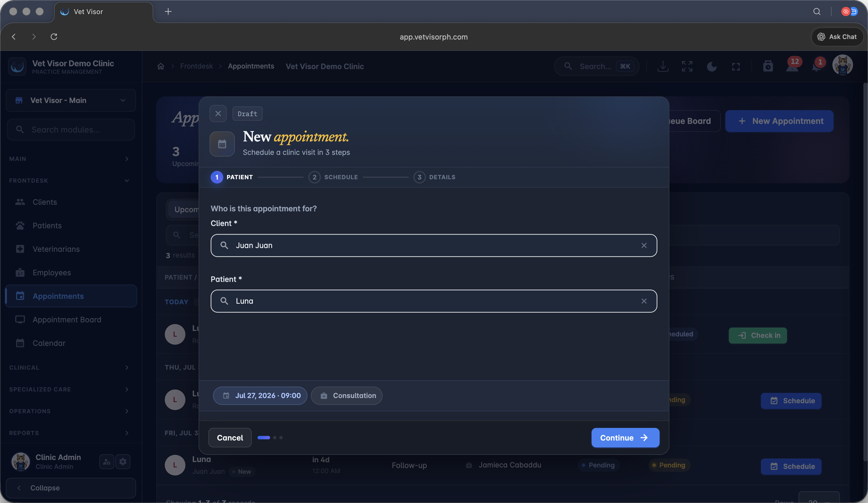868x503 pixels.
Task: Open Employees in the sidebar
Action: point(71,272)
